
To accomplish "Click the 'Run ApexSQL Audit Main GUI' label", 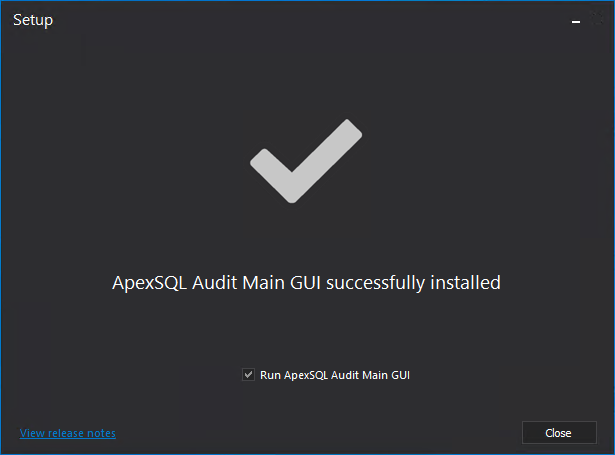I will pos(335,375).
